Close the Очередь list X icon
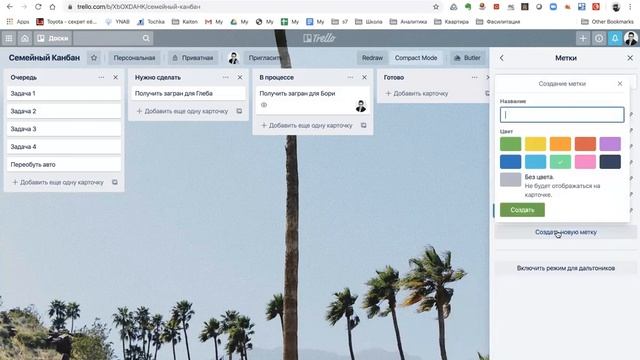 [x=116, y=77]
